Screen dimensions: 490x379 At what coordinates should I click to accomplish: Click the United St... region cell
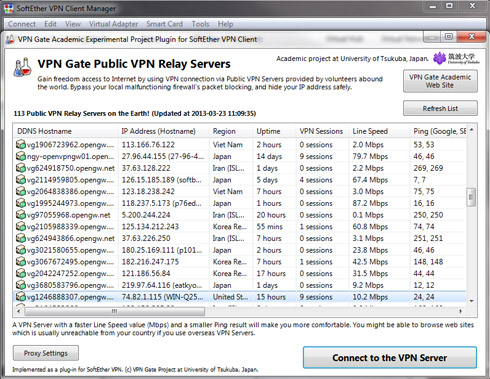(x=230, y=297)
